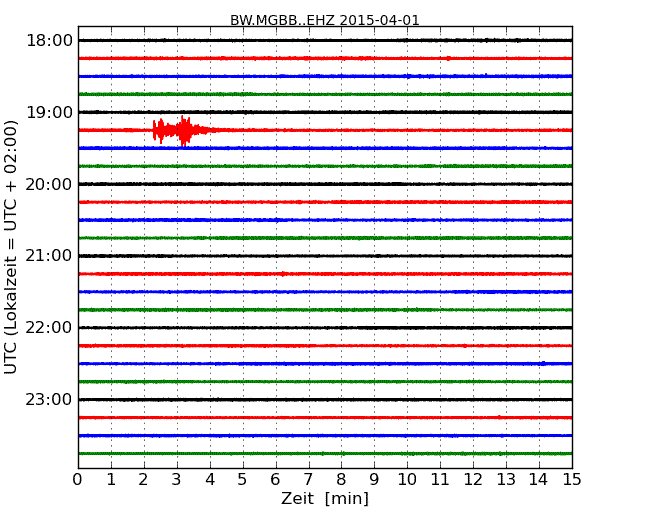
Task: Click the 19:00 time axis label
Action: (49, 112)
